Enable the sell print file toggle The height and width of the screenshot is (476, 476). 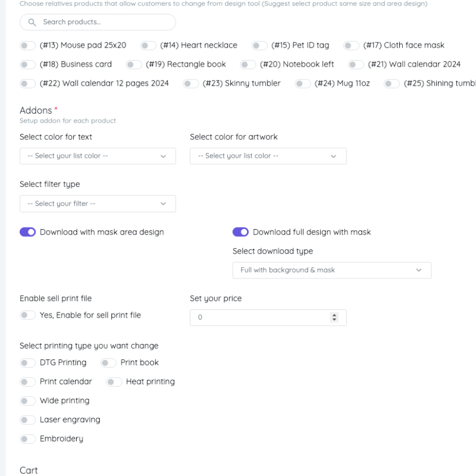pyautogui.click(x=27, y=315)
